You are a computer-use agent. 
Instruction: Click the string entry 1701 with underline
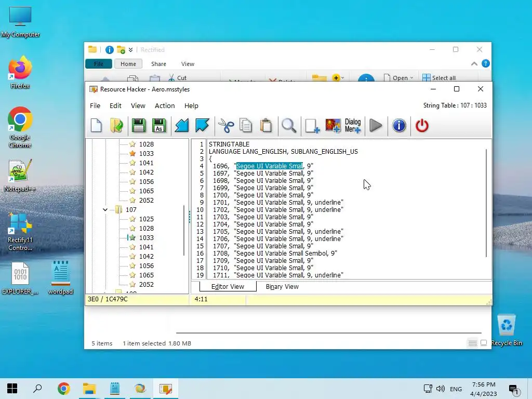[x=278, y=202]
